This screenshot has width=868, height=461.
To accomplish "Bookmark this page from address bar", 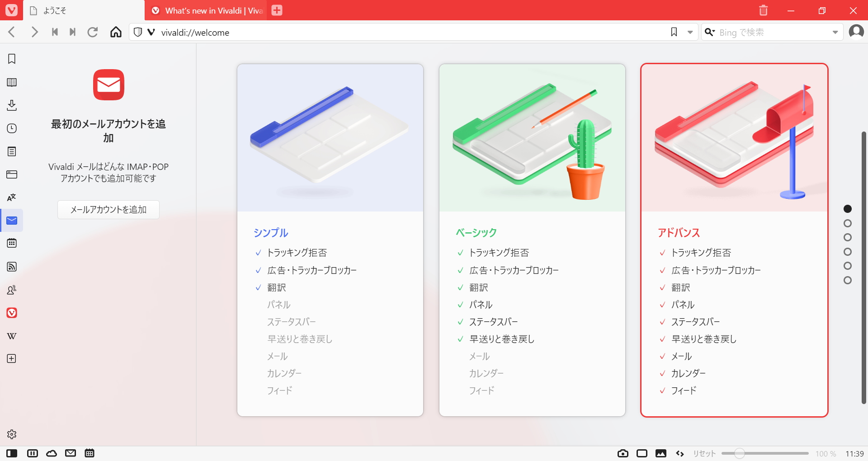I will tap(674, 32).
